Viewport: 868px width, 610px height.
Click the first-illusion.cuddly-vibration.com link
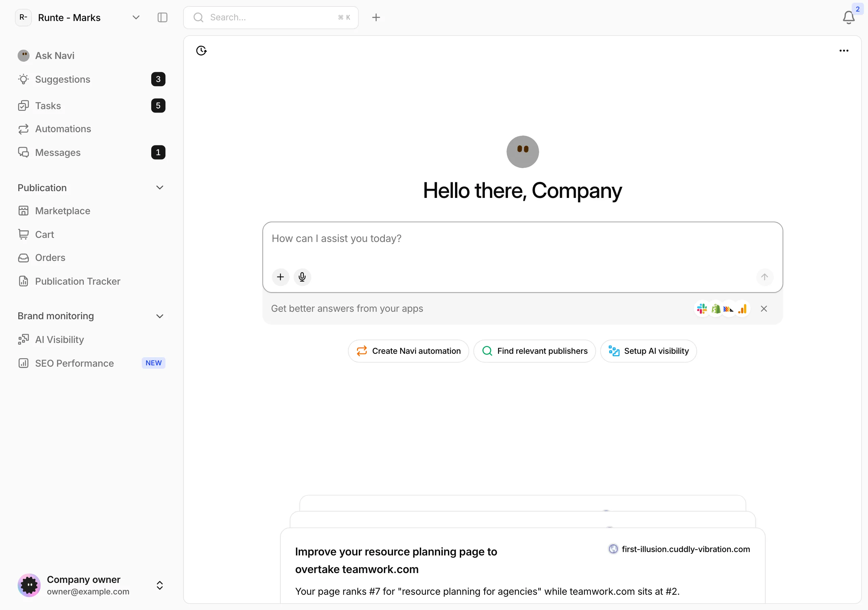pos(679,549)
